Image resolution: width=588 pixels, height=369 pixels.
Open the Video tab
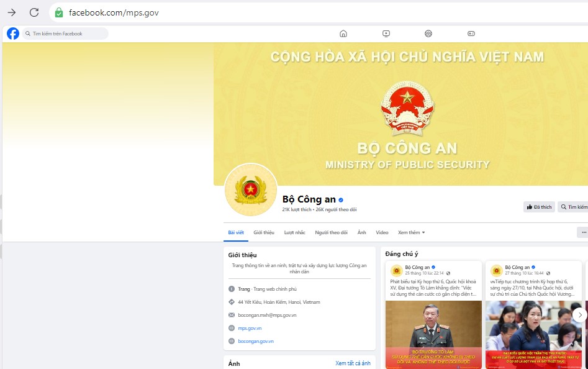click(382, 232)
